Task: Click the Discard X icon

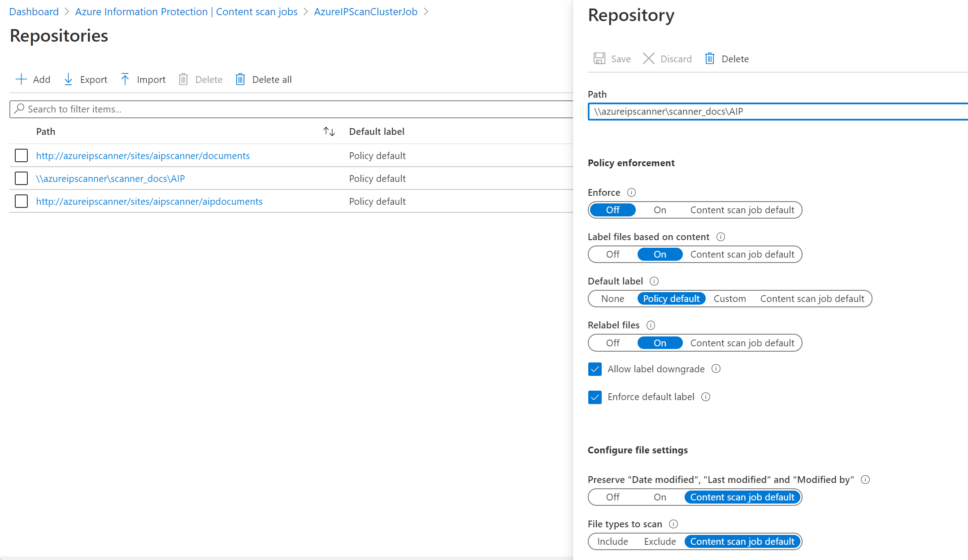Action: pyautogui.click(x=648, y=59)
